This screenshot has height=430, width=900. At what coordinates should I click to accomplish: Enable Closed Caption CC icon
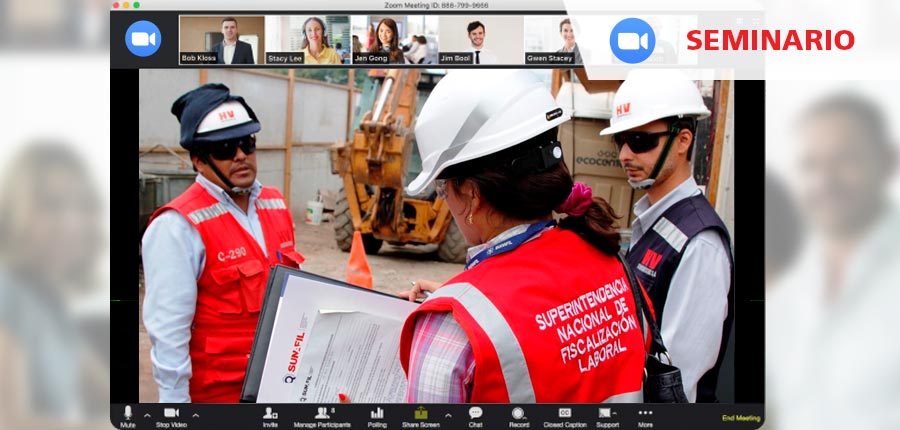565,412
